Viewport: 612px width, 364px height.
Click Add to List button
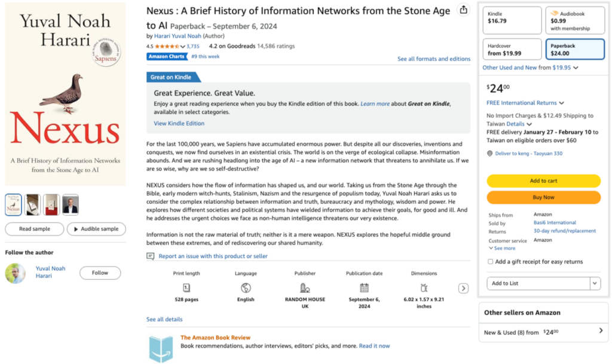(538, 284)
